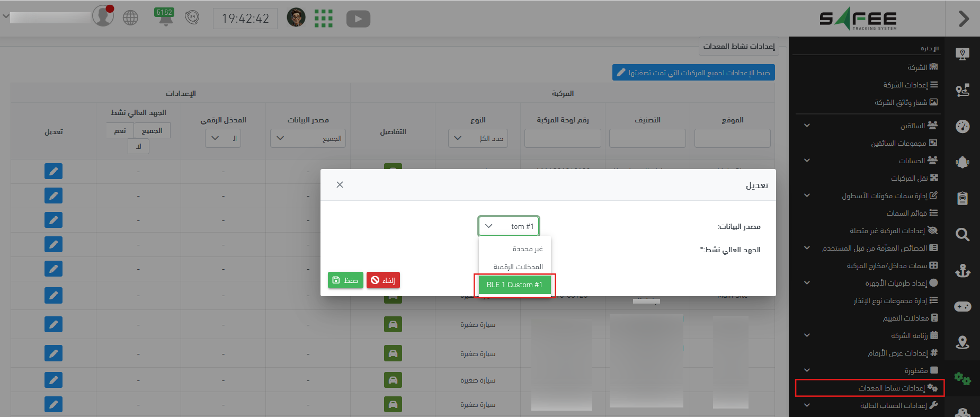Click the gamepad icon in the sidebar

pyautogui.click(x=962, y=306)
